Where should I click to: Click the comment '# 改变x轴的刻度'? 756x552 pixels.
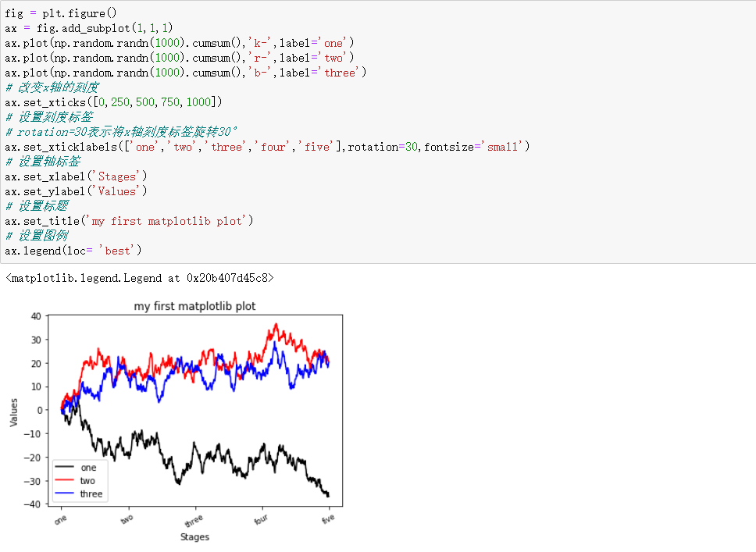[x=52, y=87]
